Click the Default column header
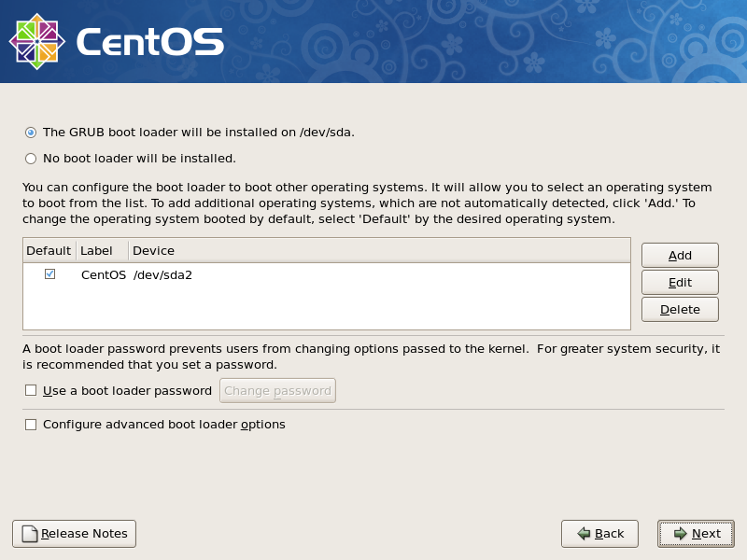 (49, 250)
